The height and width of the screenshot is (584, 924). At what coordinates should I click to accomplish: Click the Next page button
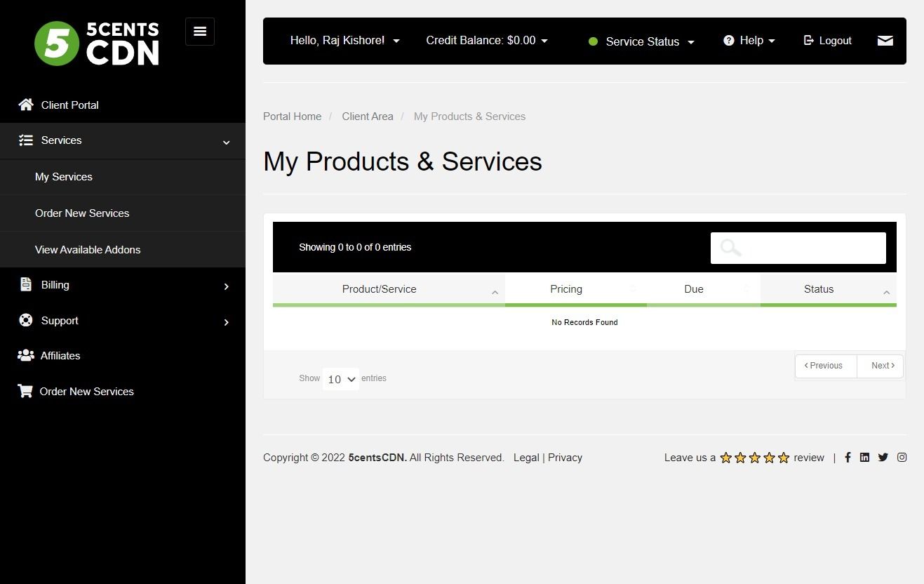click(881, 366)
